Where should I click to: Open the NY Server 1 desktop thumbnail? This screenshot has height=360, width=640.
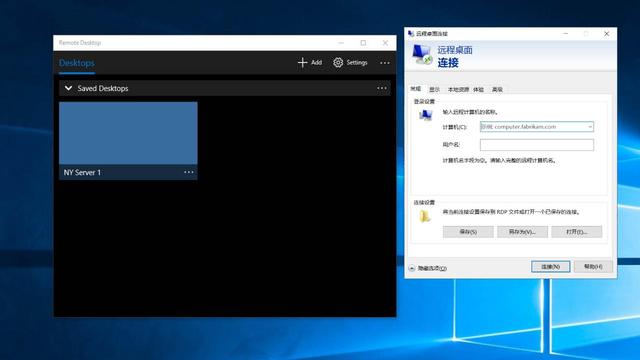tap(128, 133)
